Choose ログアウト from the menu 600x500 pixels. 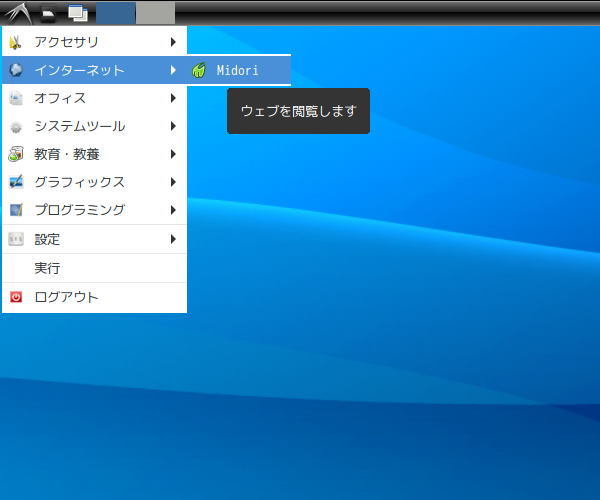click(x=95, y=297)
